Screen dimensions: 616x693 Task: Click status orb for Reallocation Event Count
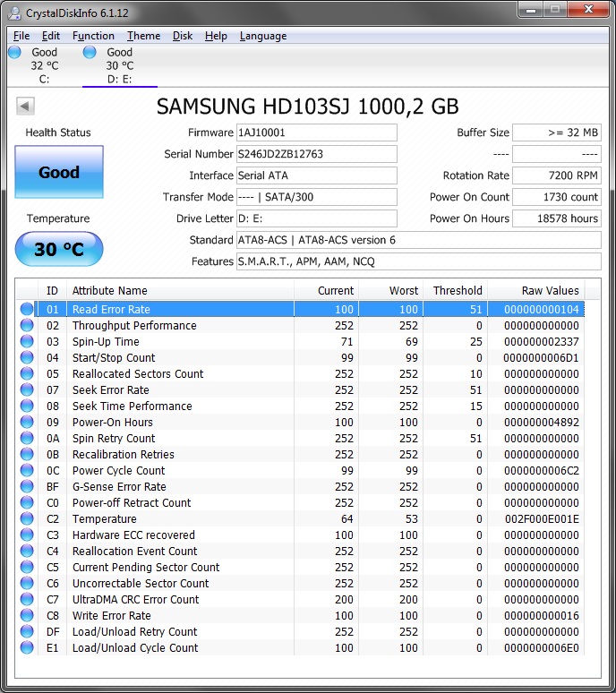(27, 551)
